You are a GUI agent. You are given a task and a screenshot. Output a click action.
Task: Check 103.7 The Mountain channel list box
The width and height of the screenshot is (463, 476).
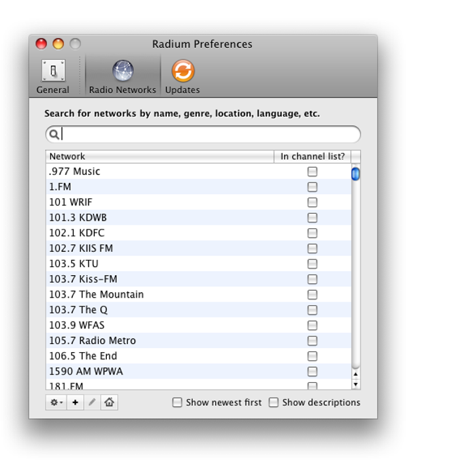313,294
